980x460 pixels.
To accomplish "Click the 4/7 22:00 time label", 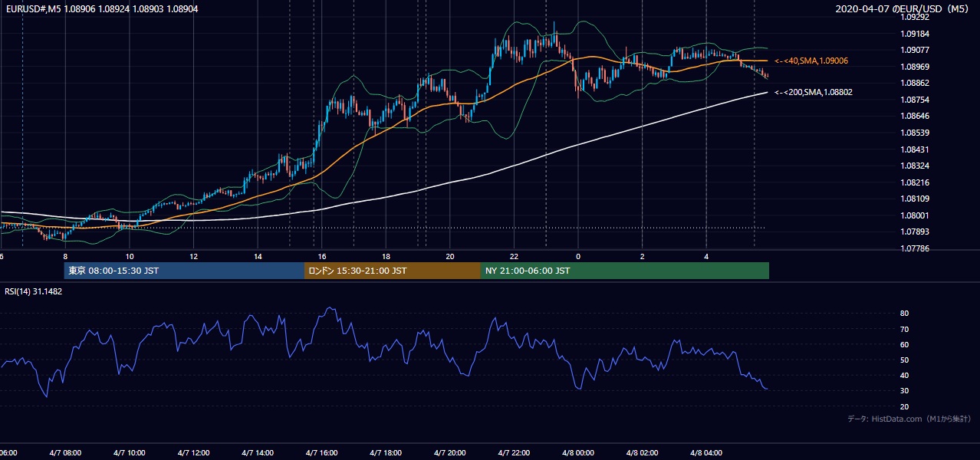I will point(514,452).
